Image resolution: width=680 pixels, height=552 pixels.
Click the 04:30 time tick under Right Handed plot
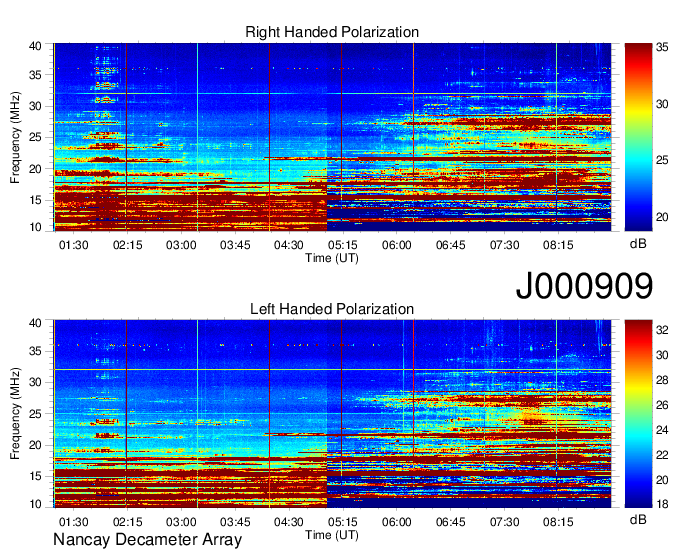click(289, 245)
